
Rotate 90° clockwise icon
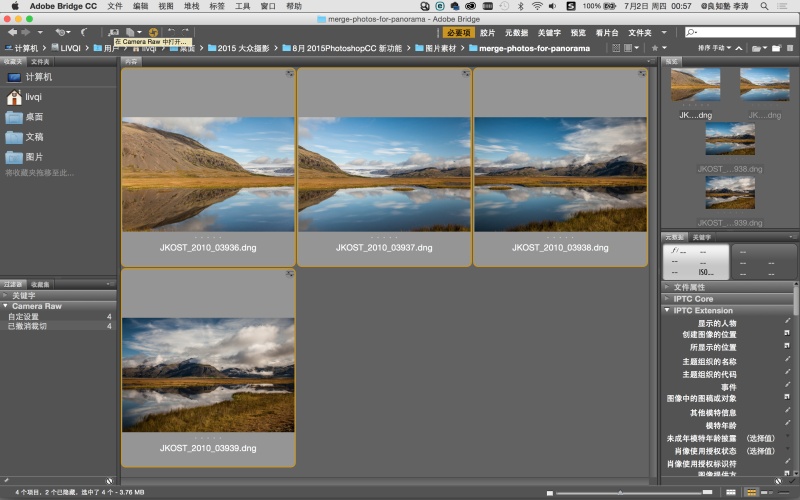tap(185, 32)
